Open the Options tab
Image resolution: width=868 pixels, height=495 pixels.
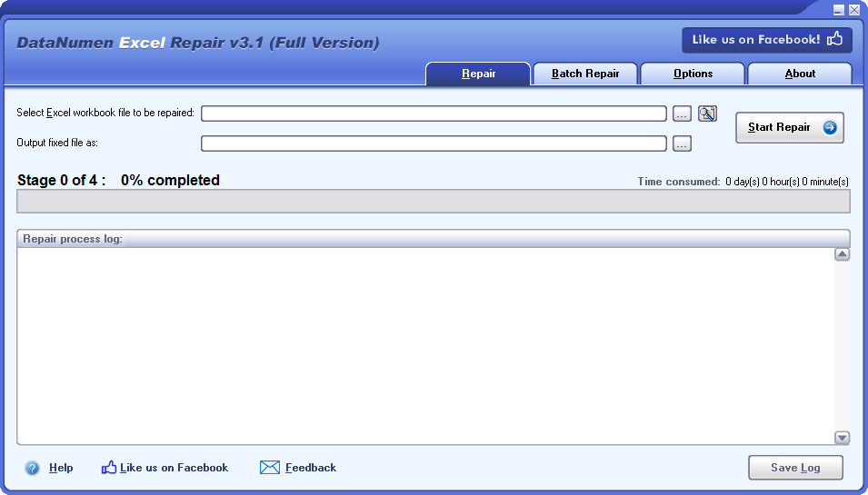[x=693, y=74]
